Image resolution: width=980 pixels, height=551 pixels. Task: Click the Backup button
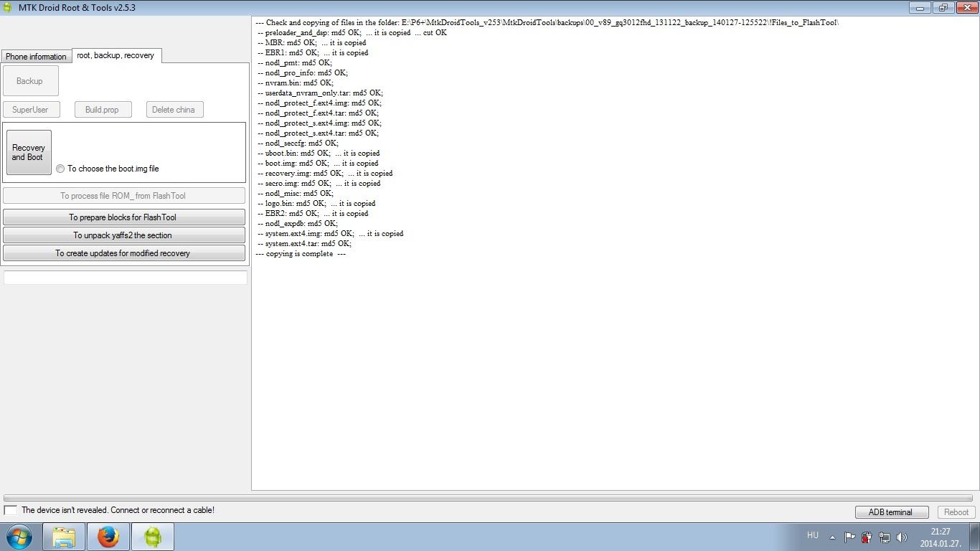[29, 81]
